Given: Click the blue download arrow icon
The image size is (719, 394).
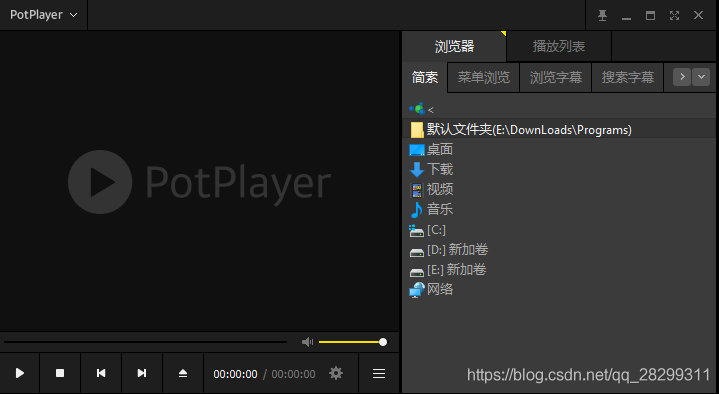Looking at the screenshot, I should 417,170.
